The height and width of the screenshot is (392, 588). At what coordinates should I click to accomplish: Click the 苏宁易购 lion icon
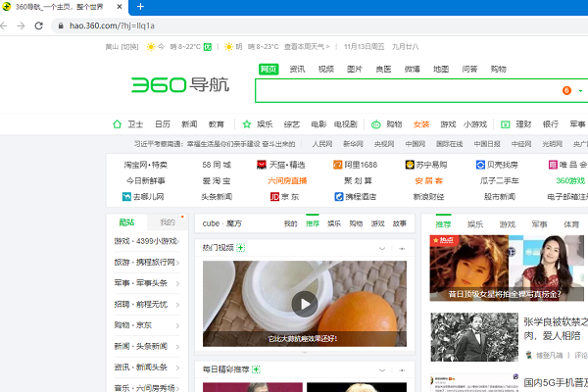coord(410,165)
